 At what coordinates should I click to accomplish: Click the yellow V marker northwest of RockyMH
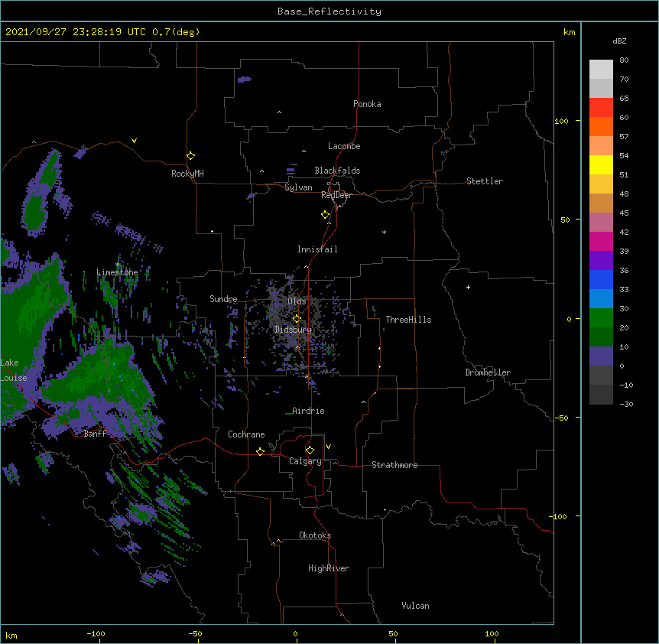(x=134, y=141)
